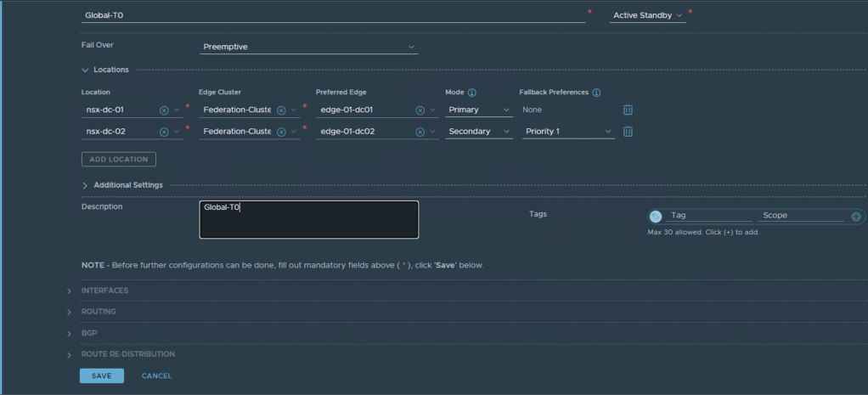Delete the nsx-dc-02 location row
Screen dimensions: 868x395
point(628,132)
